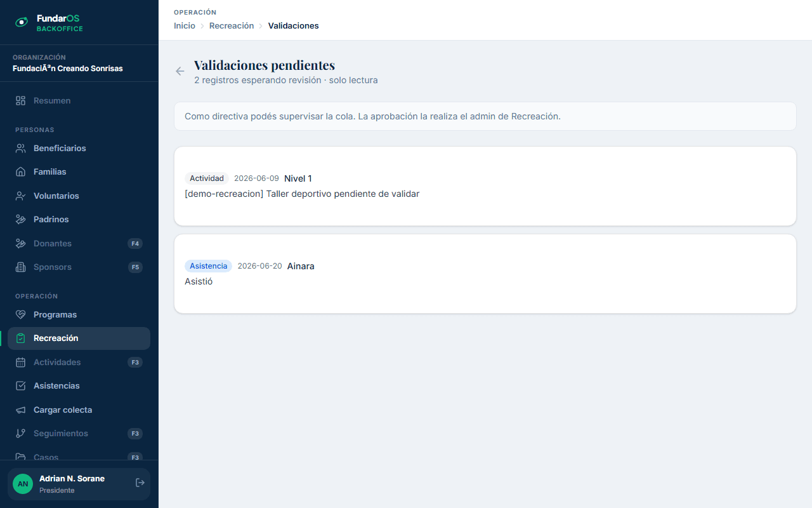Screen dimensions: 812x508
Task: Click the Programas heart-handshake icon
Action: coord(20,315)
